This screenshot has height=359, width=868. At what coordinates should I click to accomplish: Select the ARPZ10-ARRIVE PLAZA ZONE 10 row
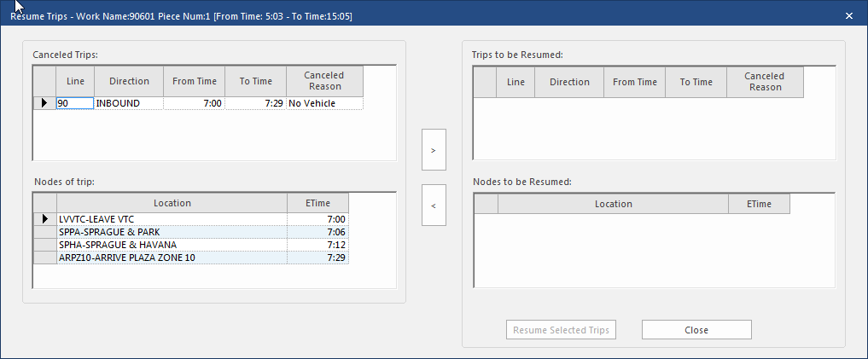(171, 258)
